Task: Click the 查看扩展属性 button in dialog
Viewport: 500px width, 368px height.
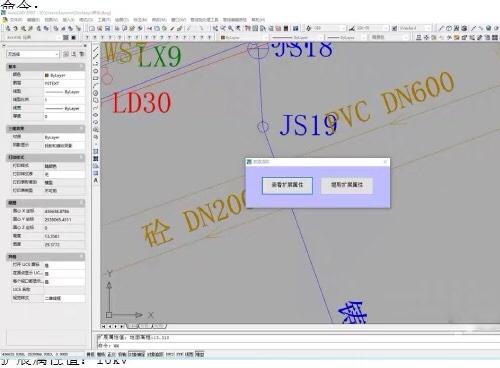Action: click(287, 185)
